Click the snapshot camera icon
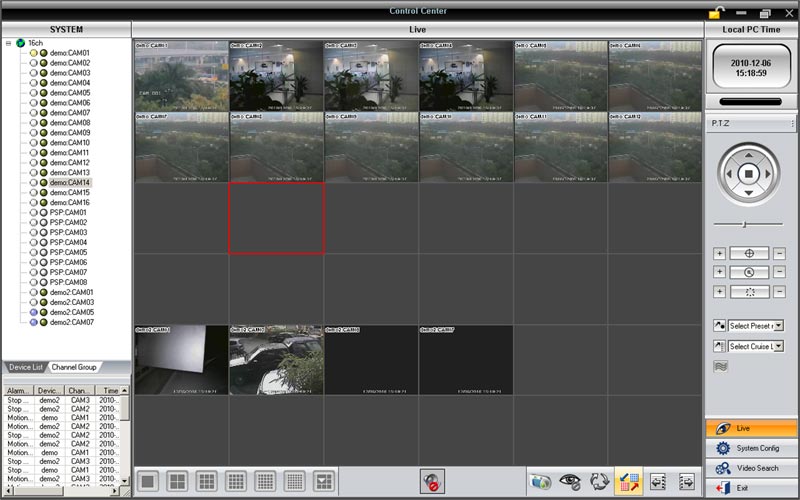800x500 pixels. pos(541,481)
